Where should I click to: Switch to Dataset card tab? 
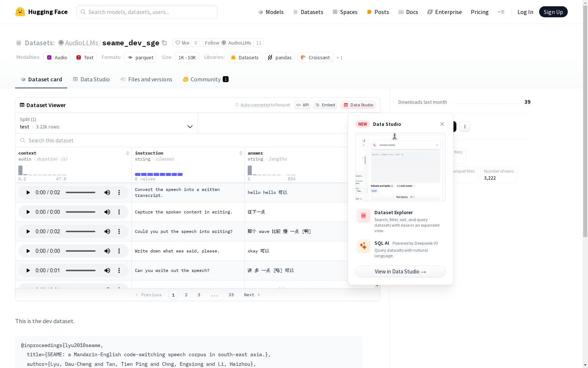tap(41, 79)
